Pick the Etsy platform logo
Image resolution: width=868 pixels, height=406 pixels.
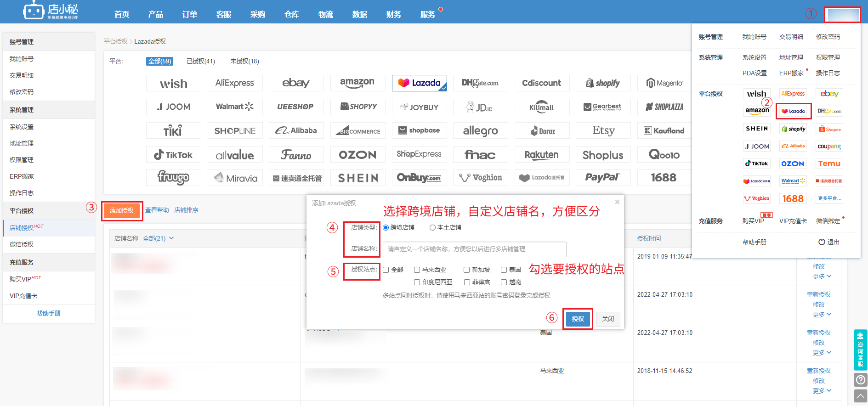(603, 131)
